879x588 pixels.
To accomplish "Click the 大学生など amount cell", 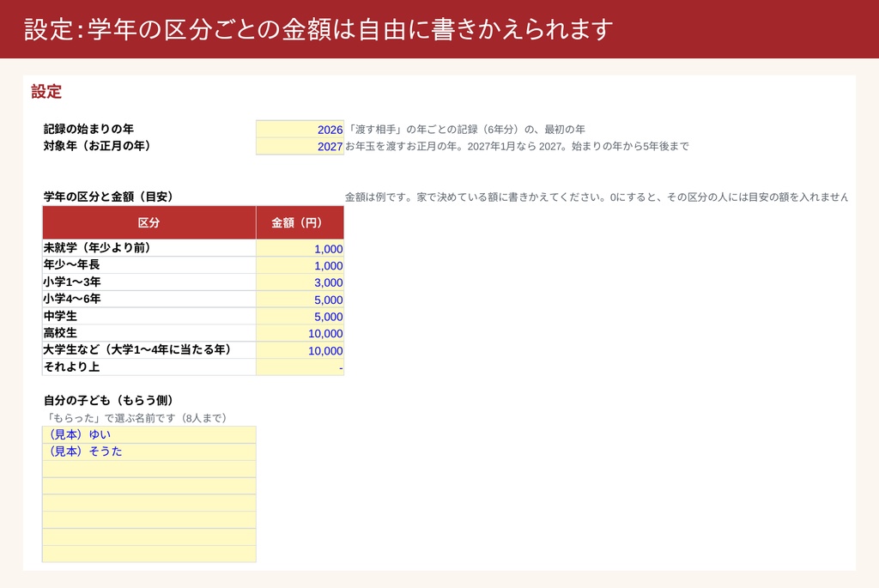I will (x=300, y=350).
